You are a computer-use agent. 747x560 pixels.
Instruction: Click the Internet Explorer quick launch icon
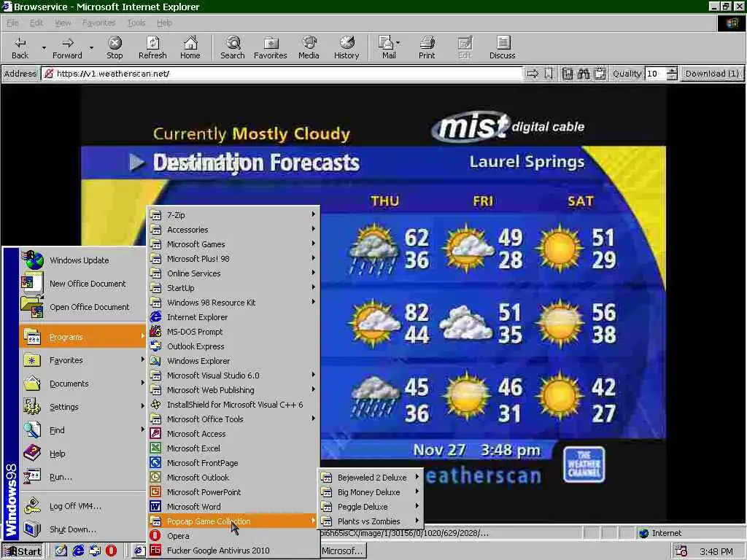78,551
